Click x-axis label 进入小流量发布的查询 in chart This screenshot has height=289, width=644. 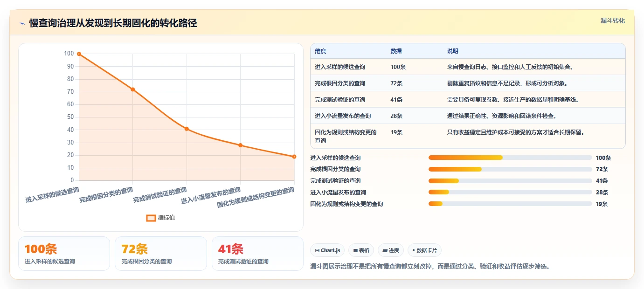tap(211, 195)
